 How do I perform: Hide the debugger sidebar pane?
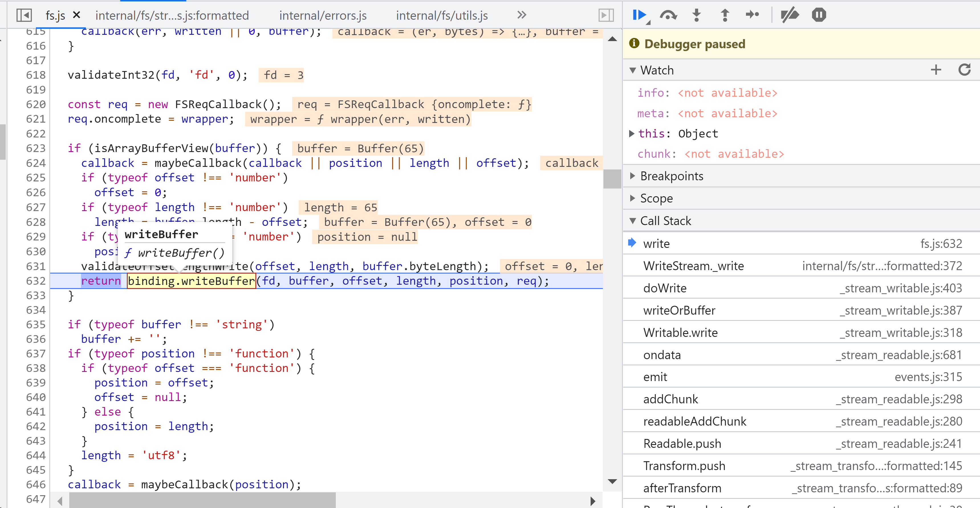606,15
